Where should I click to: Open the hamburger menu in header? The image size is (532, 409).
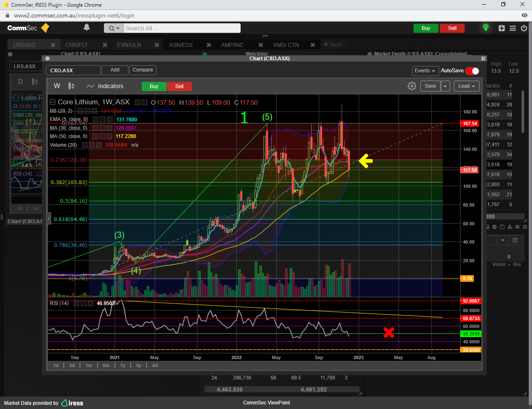pyautogui.click(x=513, y=28)
